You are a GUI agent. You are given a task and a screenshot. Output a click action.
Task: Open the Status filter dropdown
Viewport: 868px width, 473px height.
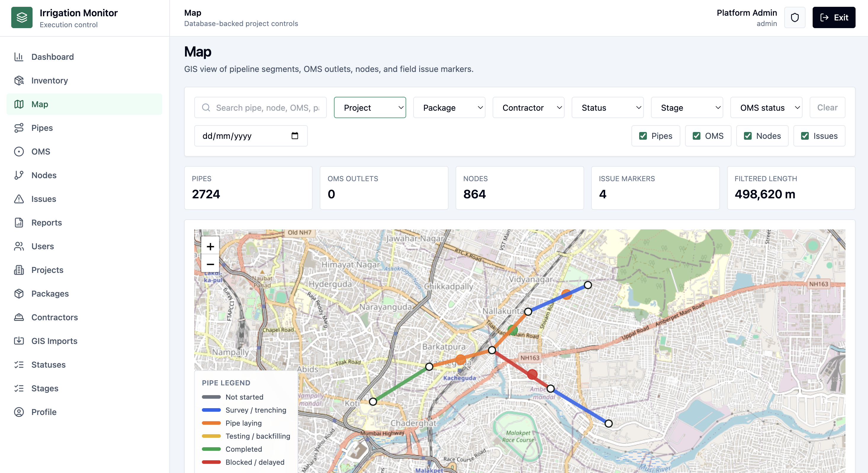[607, 107]
